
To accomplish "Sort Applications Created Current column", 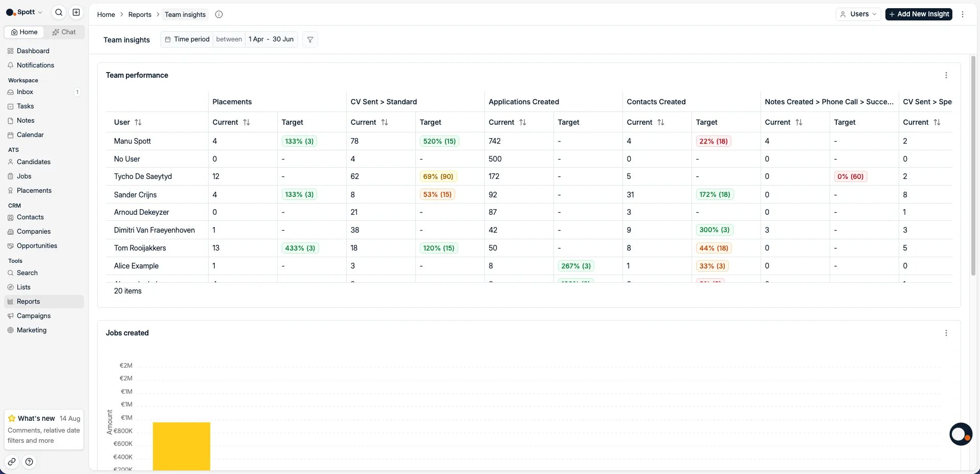I will (x=523, y=122).
